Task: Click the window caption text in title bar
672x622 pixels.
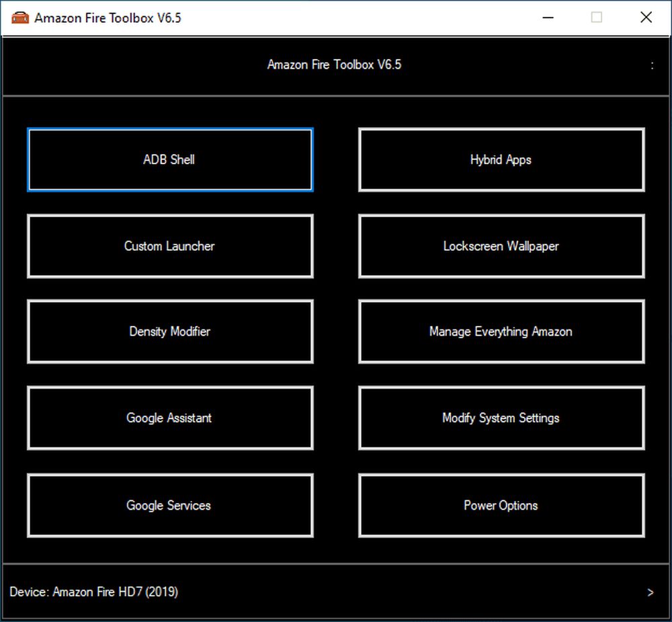Action: click(108, 17)
